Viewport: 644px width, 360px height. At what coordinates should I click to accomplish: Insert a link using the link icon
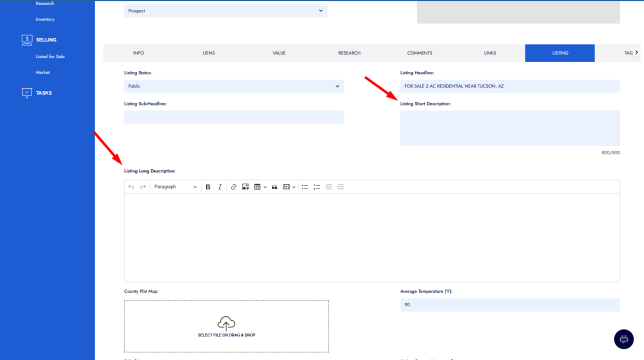point(233,187)
